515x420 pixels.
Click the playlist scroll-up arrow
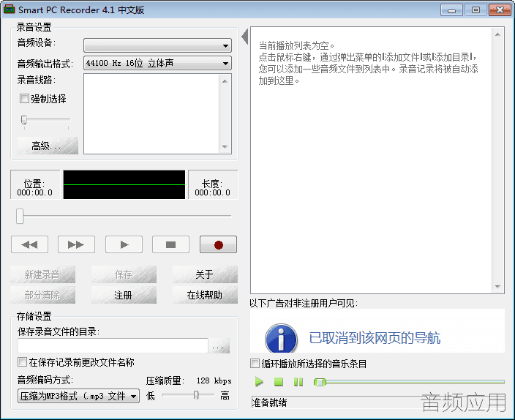pos(497,34)
